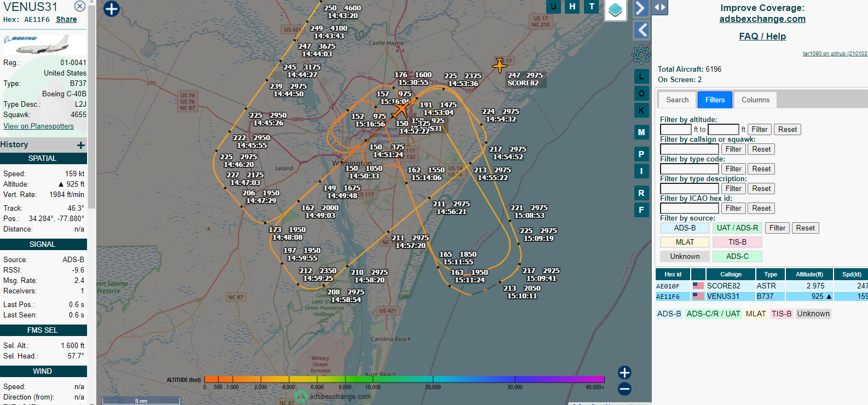Image resolution: width=868 pixels, height=405 pixels.
Task: Sort table by Callsign column header
Action: coord(731,274)
